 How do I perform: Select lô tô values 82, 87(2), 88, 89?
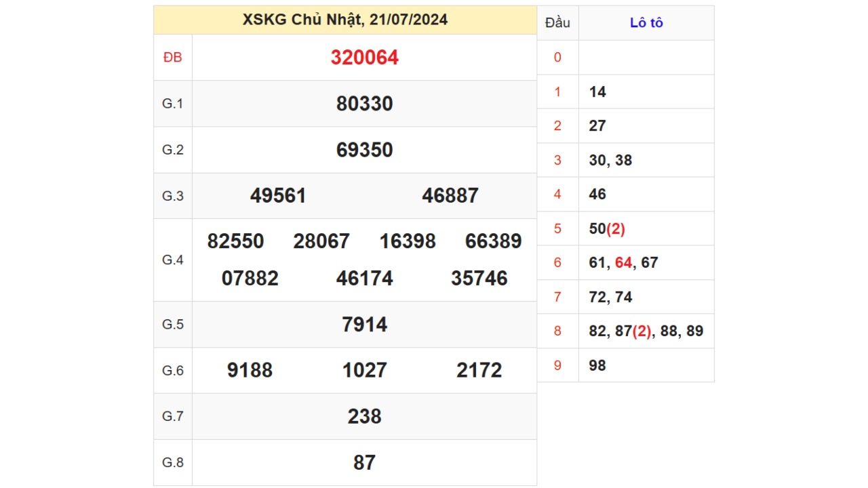point(646,331)
